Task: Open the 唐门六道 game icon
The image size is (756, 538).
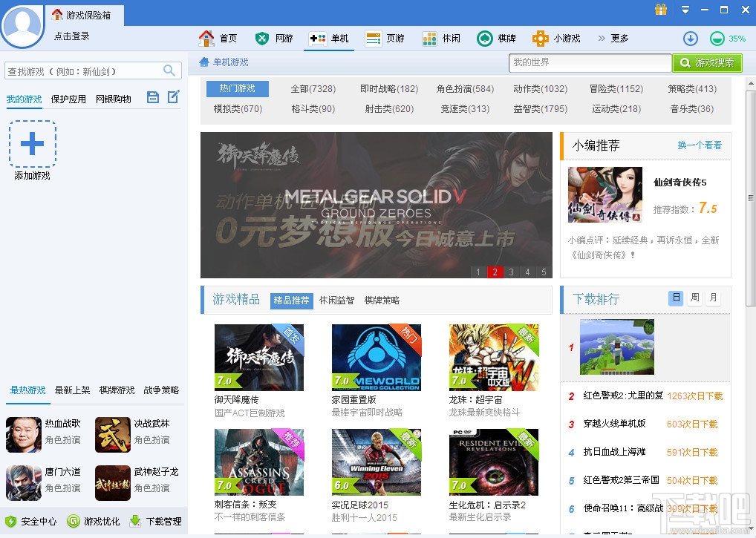Action: pos(24,482)
